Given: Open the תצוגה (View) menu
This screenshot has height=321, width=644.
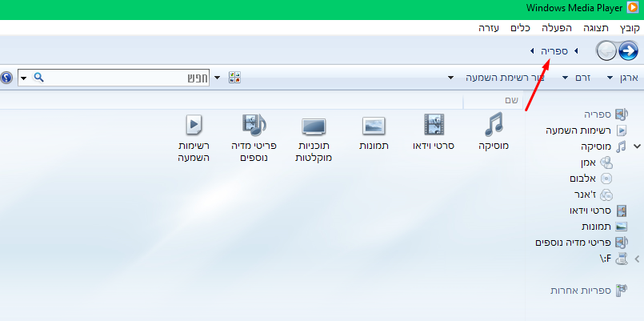Looking at the screenshot, I should point(596,28).
